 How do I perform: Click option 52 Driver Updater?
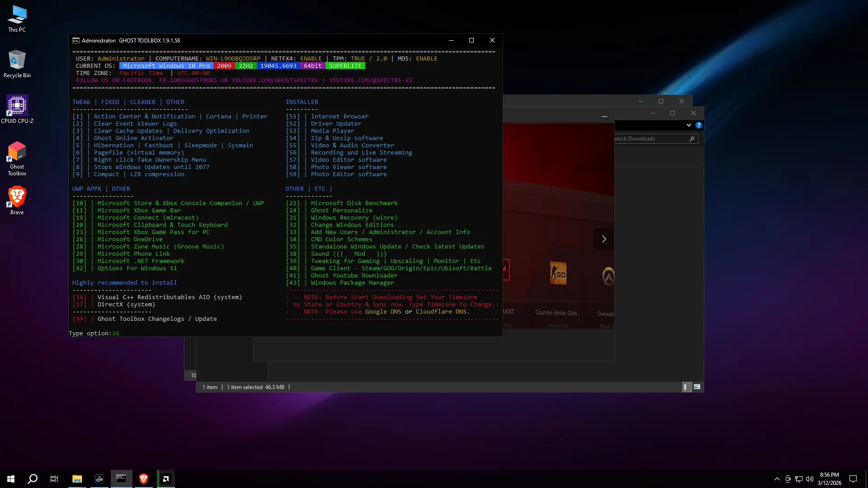(324, 124)
